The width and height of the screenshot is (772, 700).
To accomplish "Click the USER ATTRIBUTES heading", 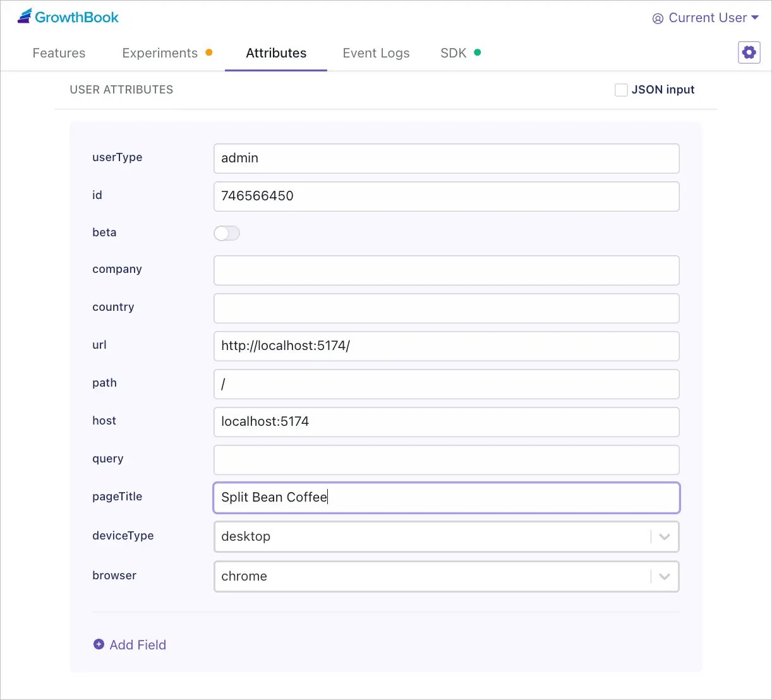I will click(x=121, y=90).
